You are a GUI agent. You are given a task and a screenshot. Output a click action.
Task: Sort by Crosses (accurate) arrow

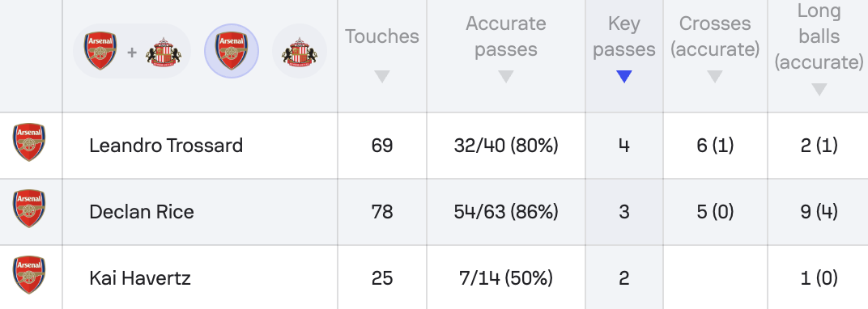pyautogui.click(x=715, y=77)
